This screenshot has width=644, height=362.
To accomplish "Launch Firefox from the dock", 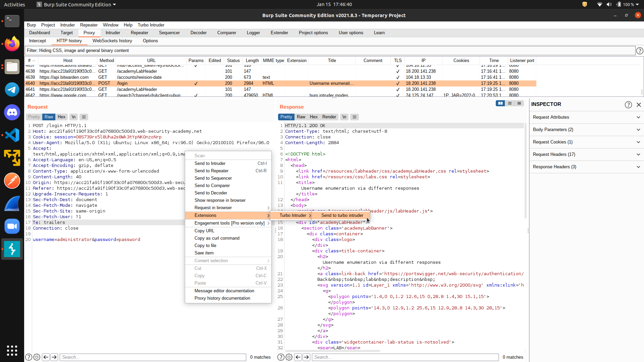I will pos(12,44).
